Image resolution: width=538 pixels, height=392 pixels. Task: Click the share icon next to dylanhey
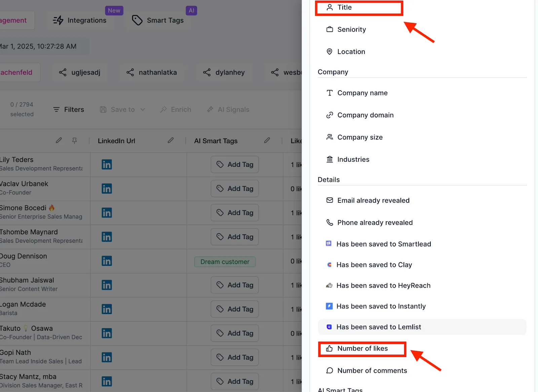[207, 72]
